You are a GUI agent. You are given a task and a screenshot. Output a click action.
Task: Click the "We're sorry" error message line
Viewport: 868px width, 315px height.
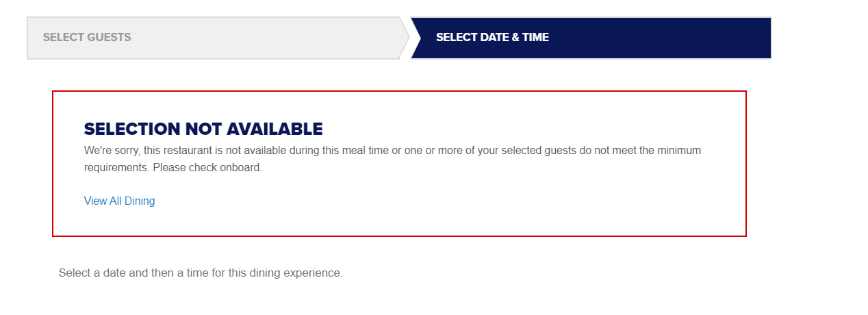click(x=392, y=150)
